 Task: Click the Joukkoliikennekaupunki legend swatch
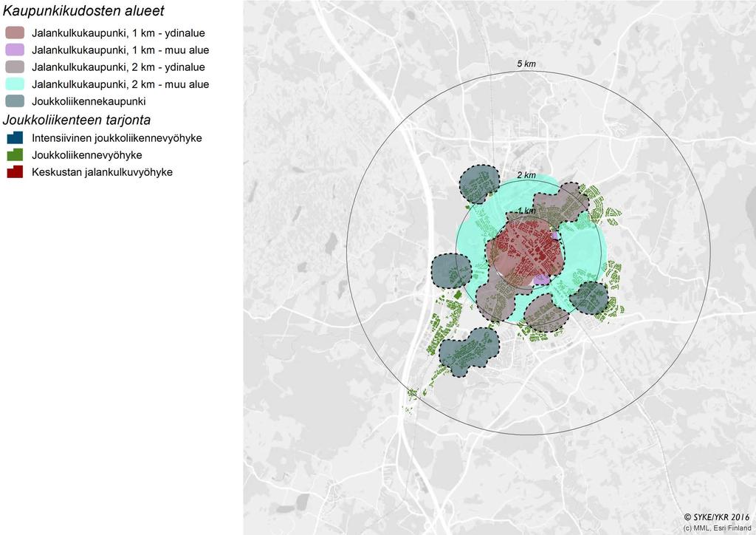point(15,100)
